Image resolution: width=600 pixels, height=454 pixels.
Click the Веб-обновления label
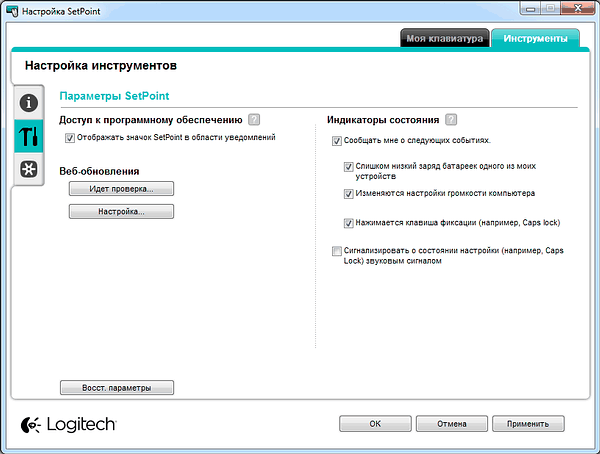tap(99, 171)
